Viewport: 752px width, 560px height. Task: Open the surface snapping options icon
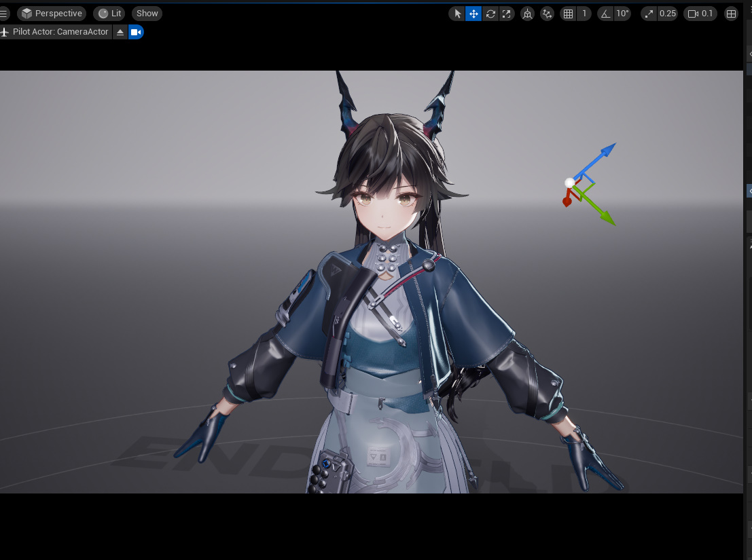click(548, 14)
